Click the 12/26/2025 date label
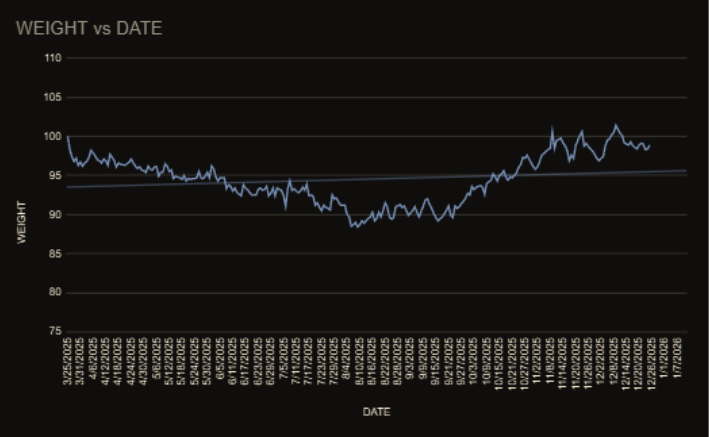Screen dimensions: 709x437 (651, 364)
